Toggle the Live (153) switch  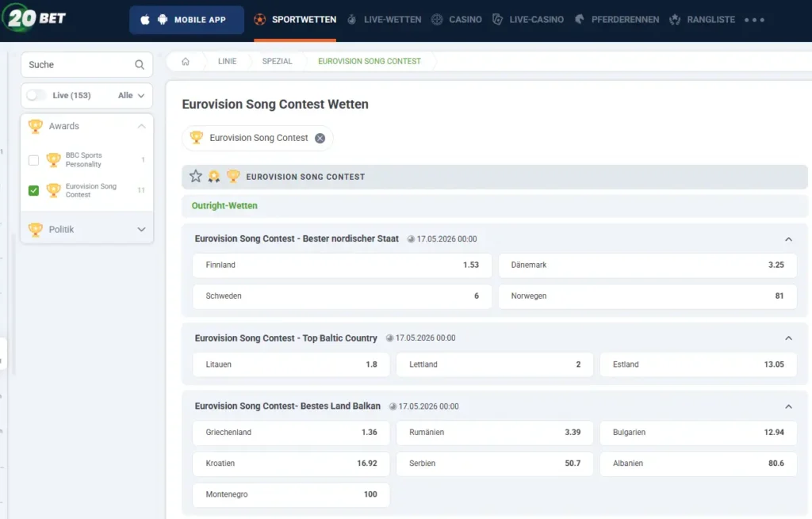[36, 95]
